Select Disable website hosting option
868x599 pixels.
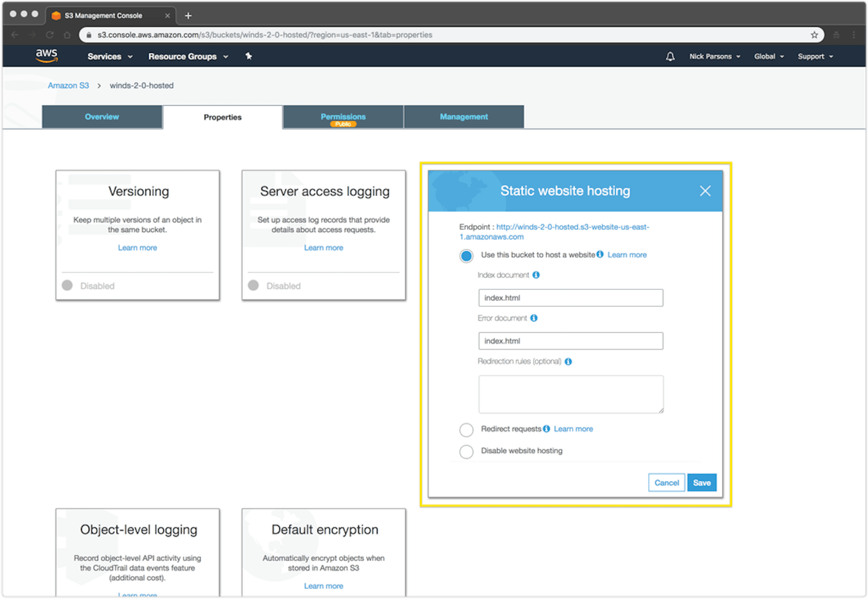[x=466, y=452]
